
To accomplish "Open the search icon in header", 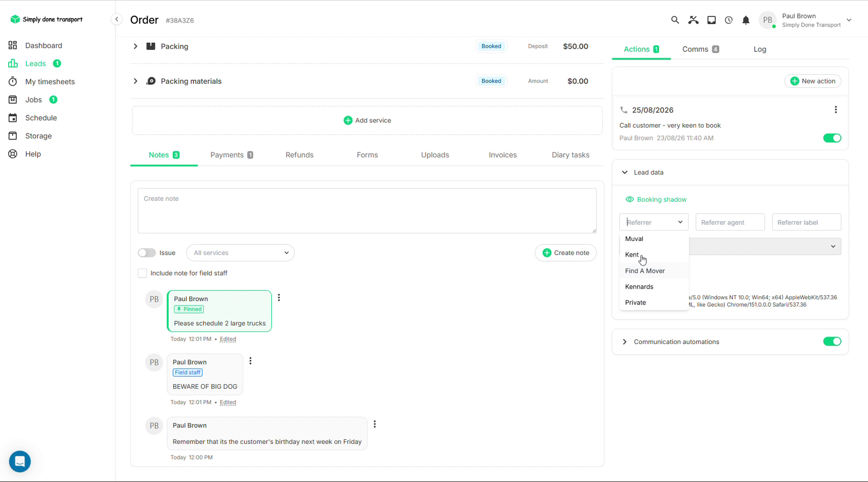I will click(x=675, y=20).
